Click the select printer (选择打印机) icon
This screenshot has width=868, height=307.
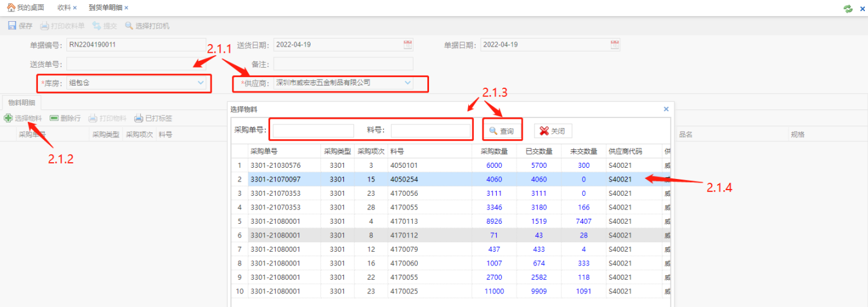click(x=129, y=26)
